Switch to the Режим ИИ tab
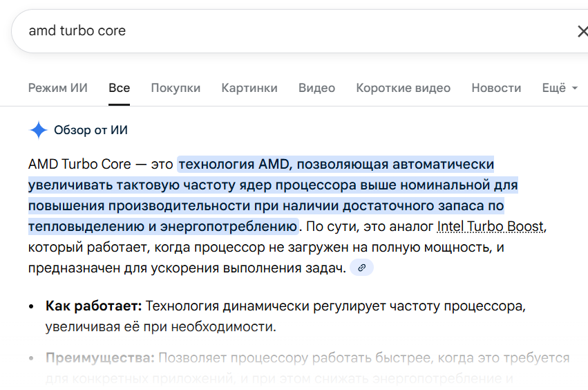 tap(58, 88)
